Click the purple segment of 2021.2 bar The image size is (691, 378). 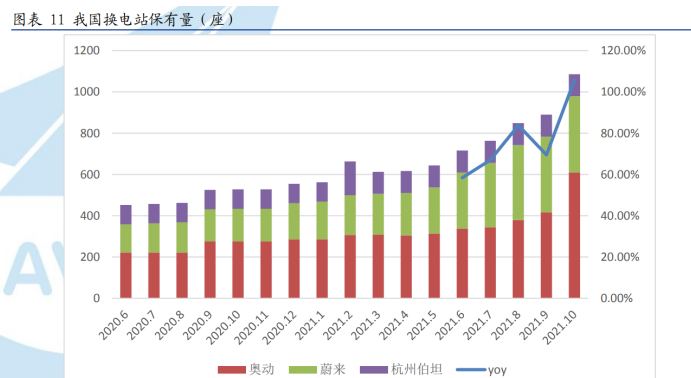350,178
